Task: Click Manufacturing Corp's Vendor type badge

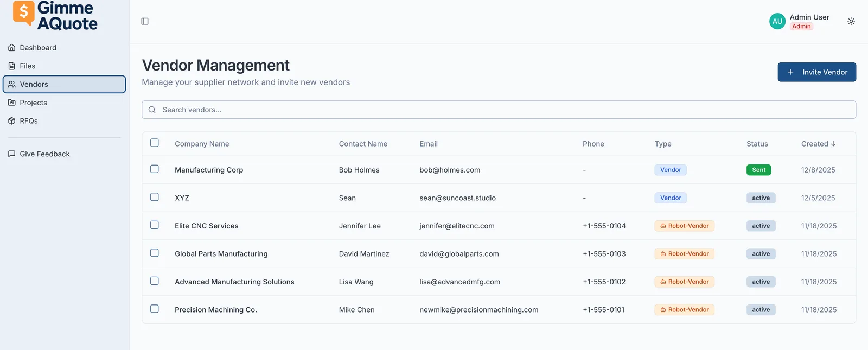Action: (x=671, y=170)
